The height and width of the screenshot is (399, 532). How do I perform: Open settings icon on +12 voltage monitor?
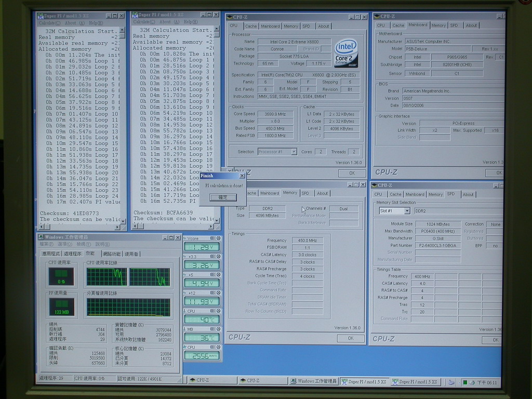pyautogui.click(x=212, y=293)
